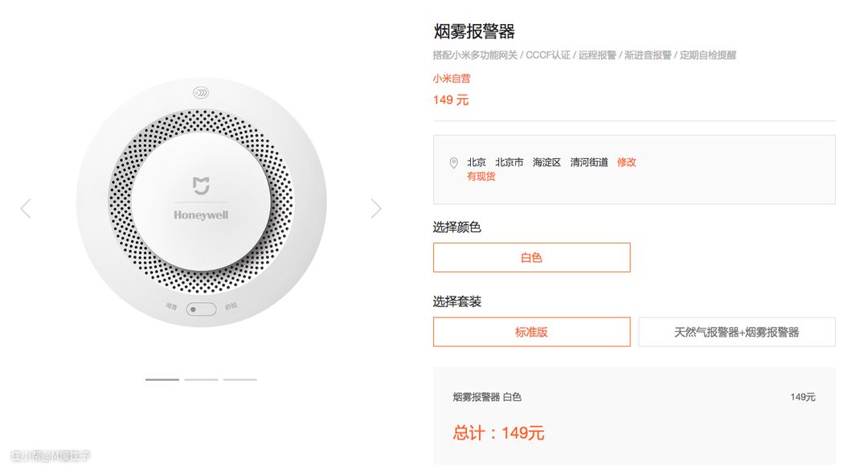Click the oval button on the detector
Viewport: 868px width, 474px height.
click(201, 309)
